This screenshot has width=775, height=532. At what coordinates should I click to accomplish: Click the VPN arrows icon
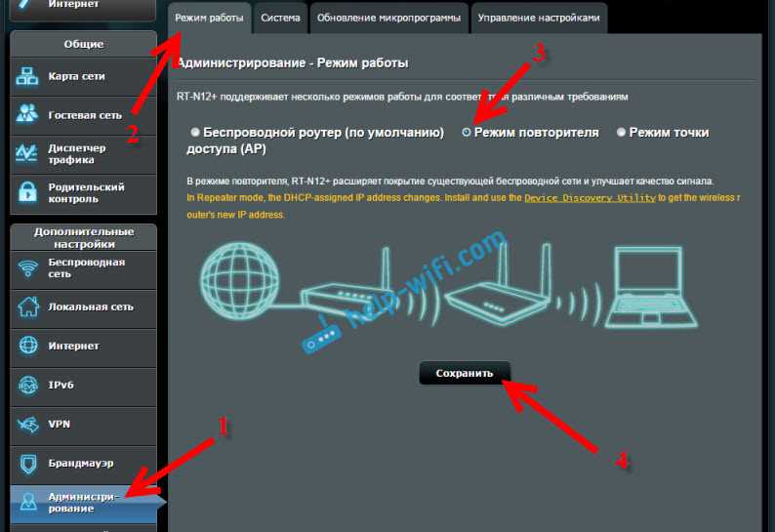coord(27,424)
